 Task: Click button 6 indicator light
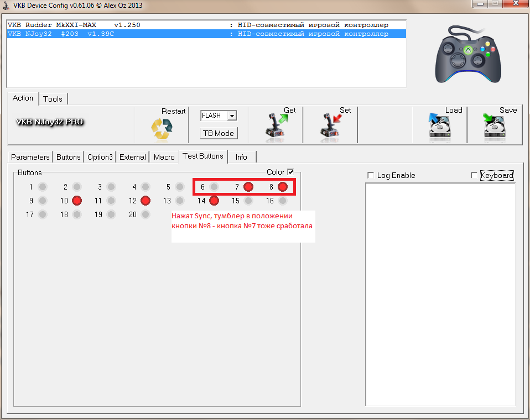(214, 187)
